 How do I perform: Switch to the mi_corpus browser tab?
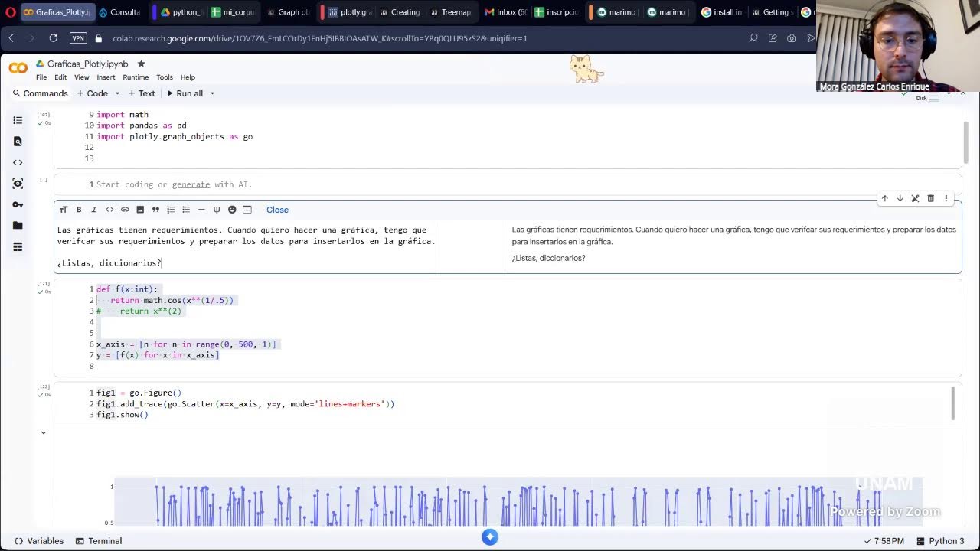click(233, 12)
